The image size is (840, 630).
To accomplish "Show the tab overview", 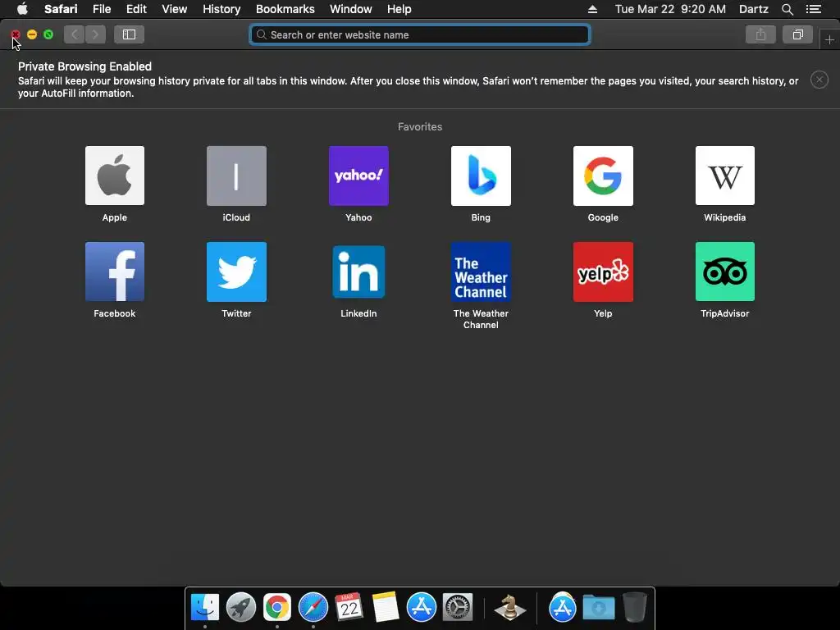I will pyautogui.click(x=797, y=34).
